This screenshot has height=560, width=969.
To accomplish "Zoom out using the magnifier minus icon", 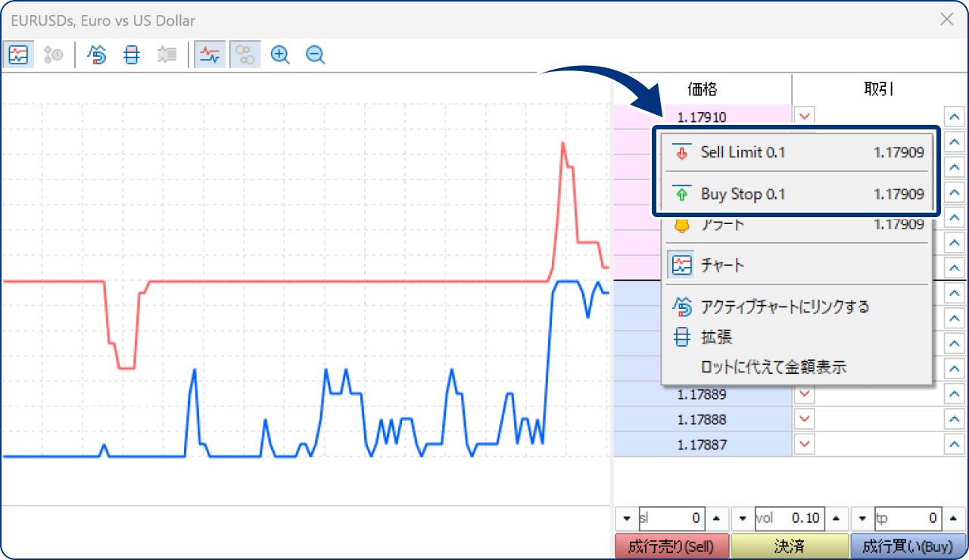I will point(316,54).
